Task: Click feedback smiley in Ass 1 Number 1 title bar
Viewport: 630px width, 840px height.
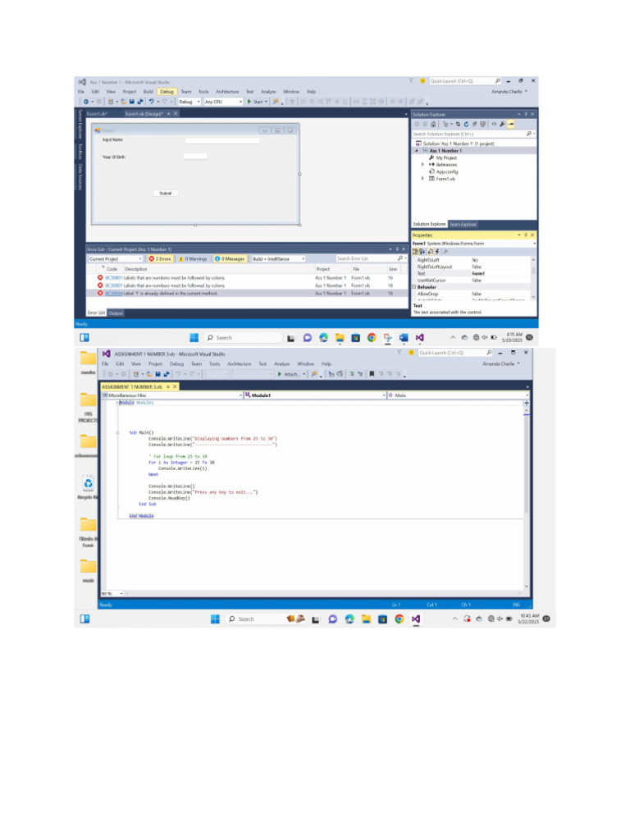Action: click(422, 81)
